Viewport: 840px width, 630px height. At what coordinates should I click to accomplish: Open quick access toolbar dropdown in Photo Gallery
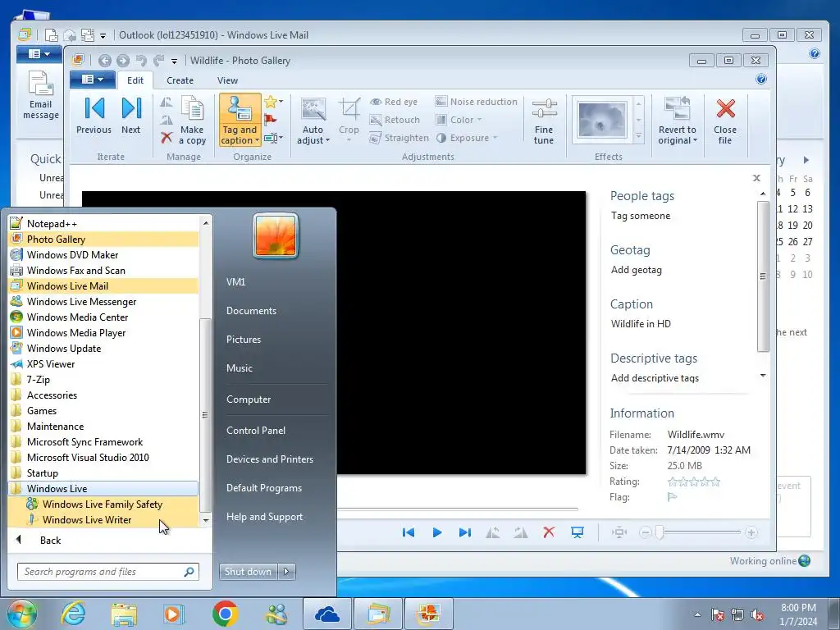coord(174,61)
